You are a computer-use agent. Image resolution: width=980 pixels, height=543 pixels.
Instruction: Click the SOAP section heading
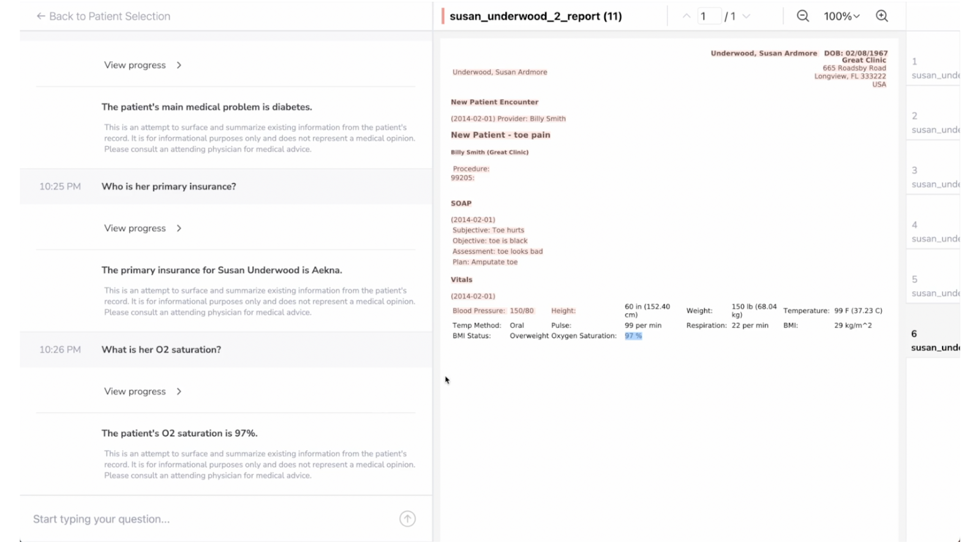(461, 203)
